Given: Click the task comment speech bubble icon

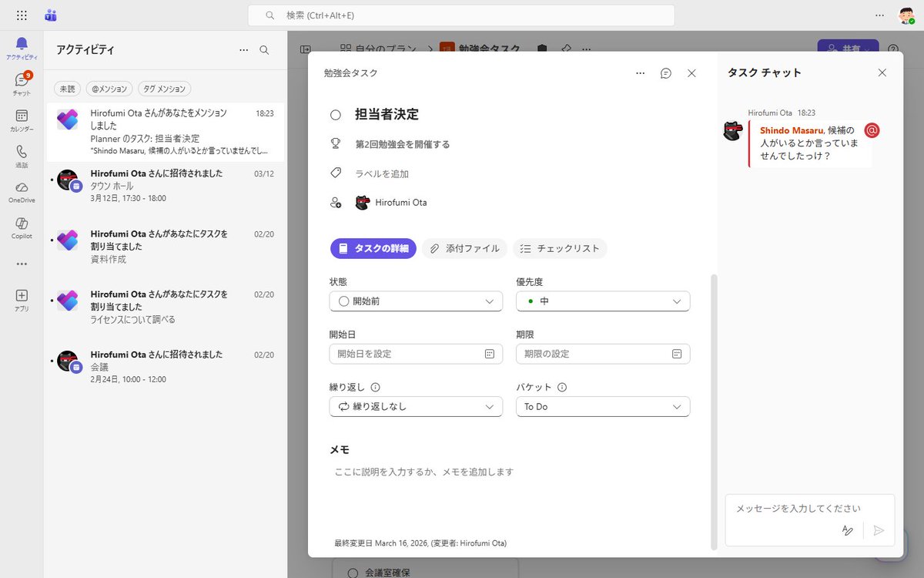Looking at the screenshot, I should pyautogui.click(x=665, y=72).
